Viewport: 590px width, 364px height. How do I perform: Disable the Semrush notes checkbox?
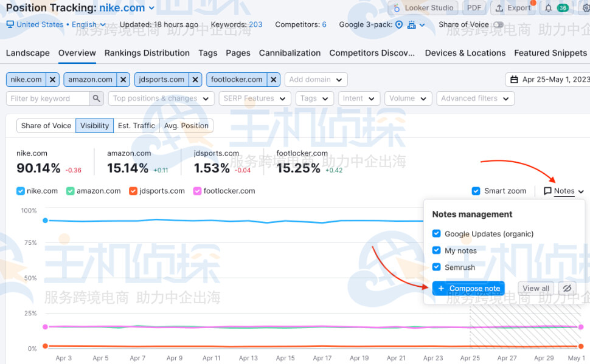pos(436,267)
